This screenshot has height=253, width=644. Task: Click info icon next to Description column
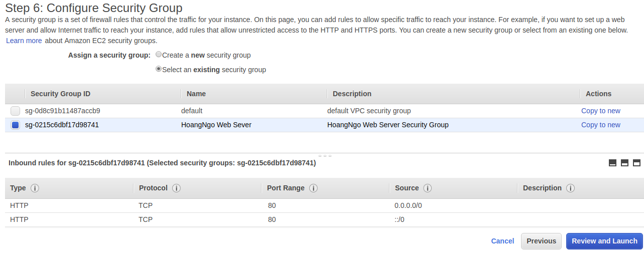tap(570, 188)
